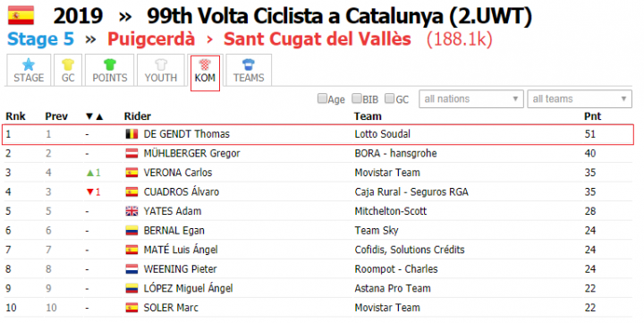Click the Spain flag icon in header
644x323 pixels.
tap(21, 15)
